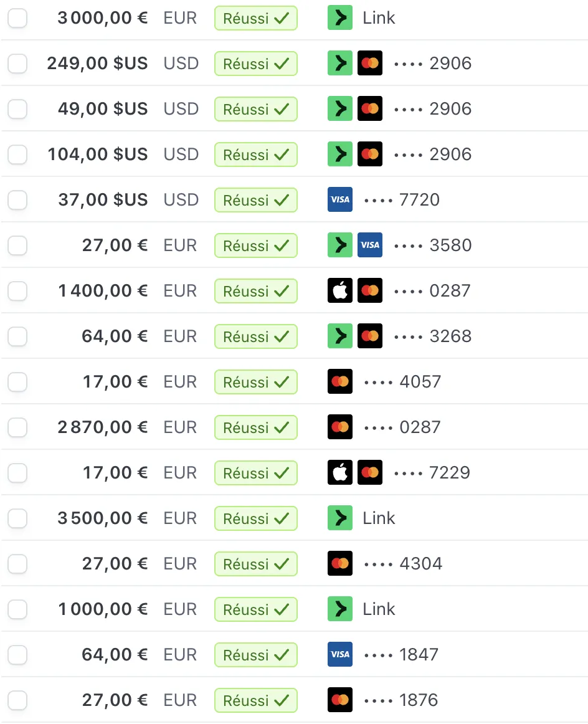
Task: Click the Visa icon on the 37,00 $US row
Action: coord(340,199)
